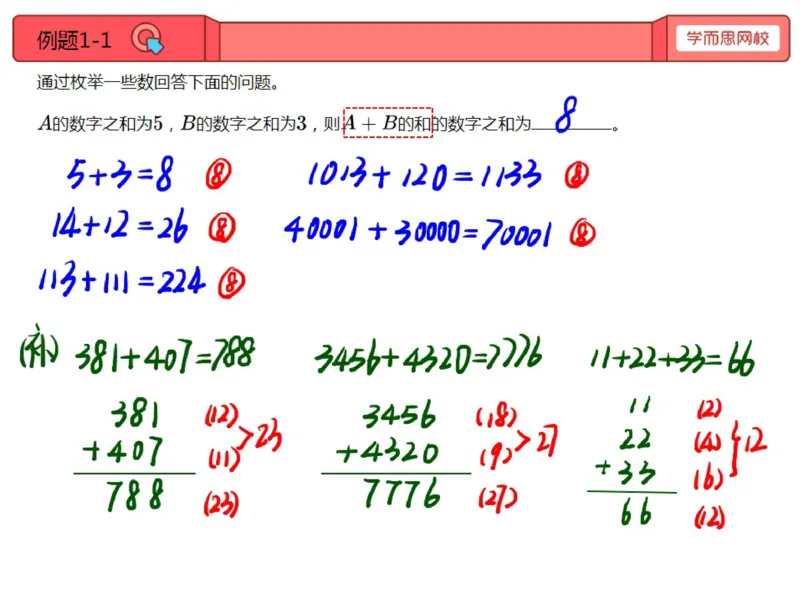Click the red (23) beside the 788 sum
Image resolution: width=800 pixels, height=600 pixels.
(x=221, y=504)
